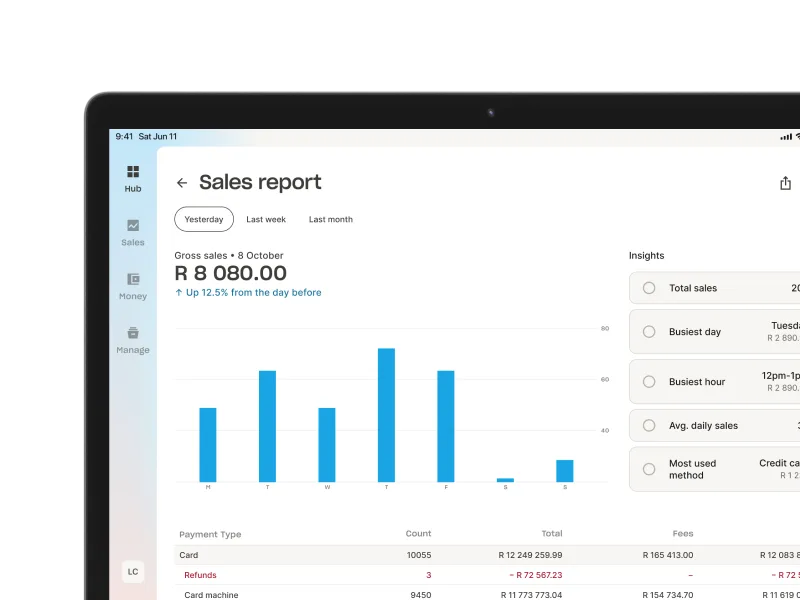The height and width of the screenshot is (600, 800).
Task: Select the Total sales insight radio button
Action: pyautogui.click(x=649, y=288)
